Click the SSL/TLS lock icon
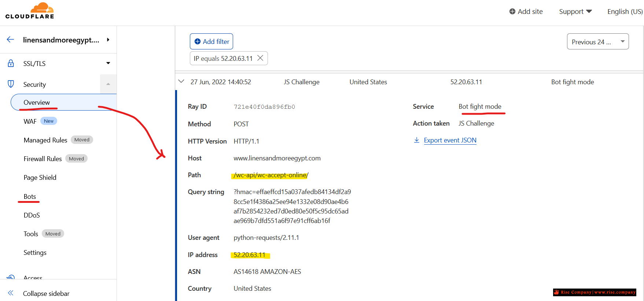 click(11, 63)
